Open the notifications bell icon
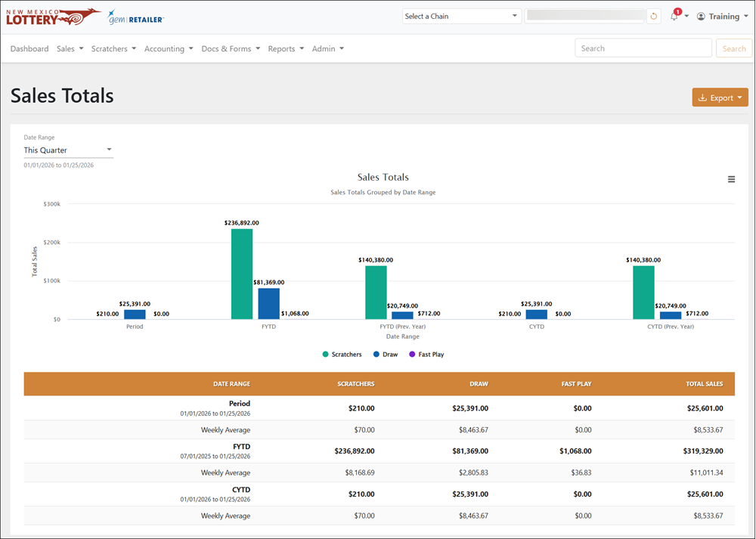756x539 pixels. [x=674, y=17]
